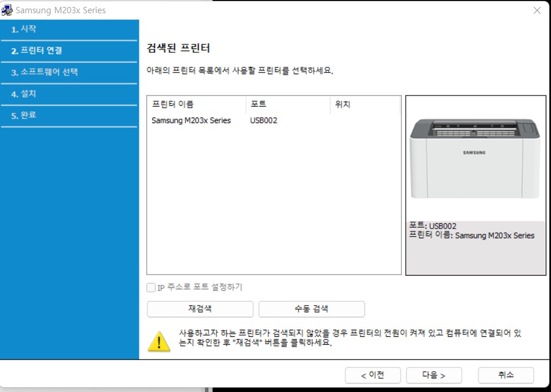Go back with the < 이전 button
This screenshot has height=392, width=551.
coord(373,375)
